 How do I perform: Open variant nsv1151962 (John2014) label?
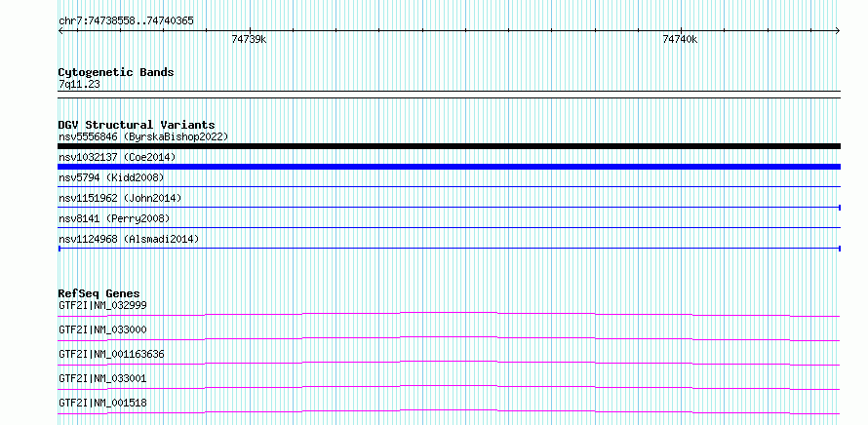pyautogui.click(x=120, y=198)
